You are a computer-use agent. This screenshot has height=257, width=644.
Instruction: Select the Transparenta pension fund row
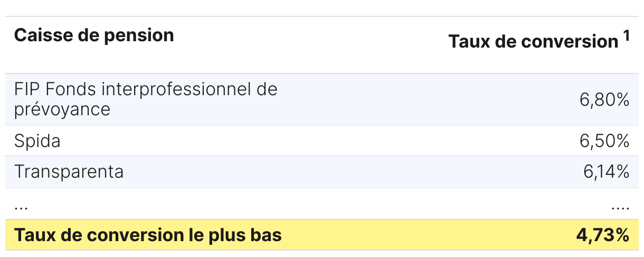322,172
